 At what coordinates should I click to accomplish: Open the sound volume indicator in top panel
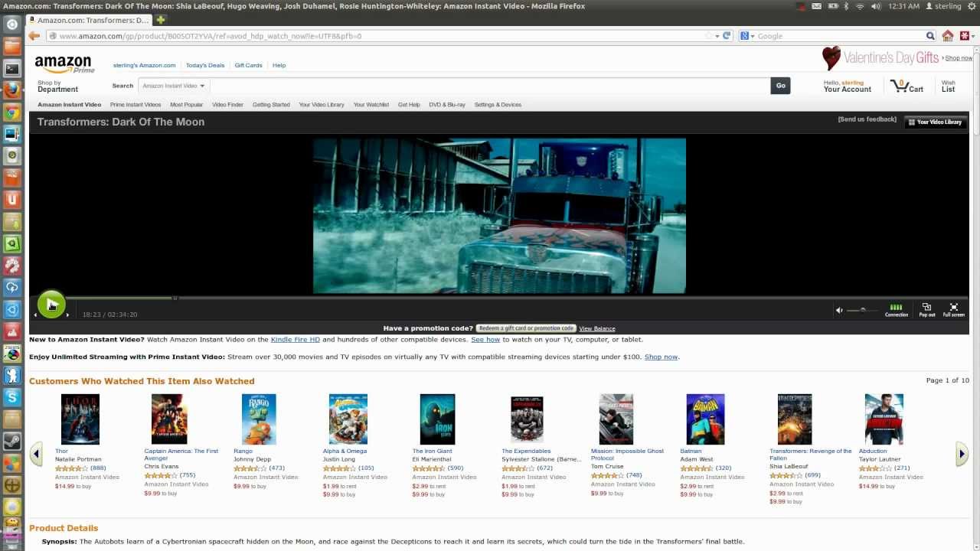coord(875,6)
